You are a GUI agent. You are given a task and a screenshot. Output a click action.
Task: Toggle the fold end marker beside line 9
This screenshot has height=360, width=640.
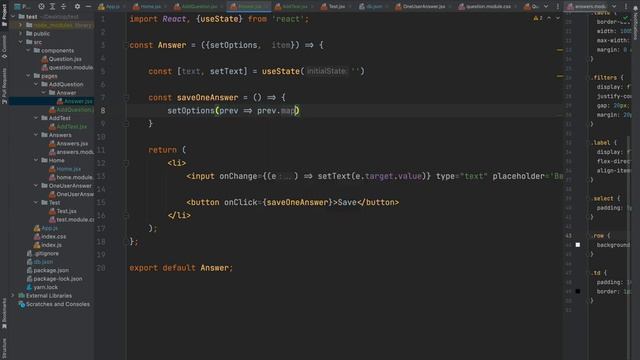[x=126, y=124]
